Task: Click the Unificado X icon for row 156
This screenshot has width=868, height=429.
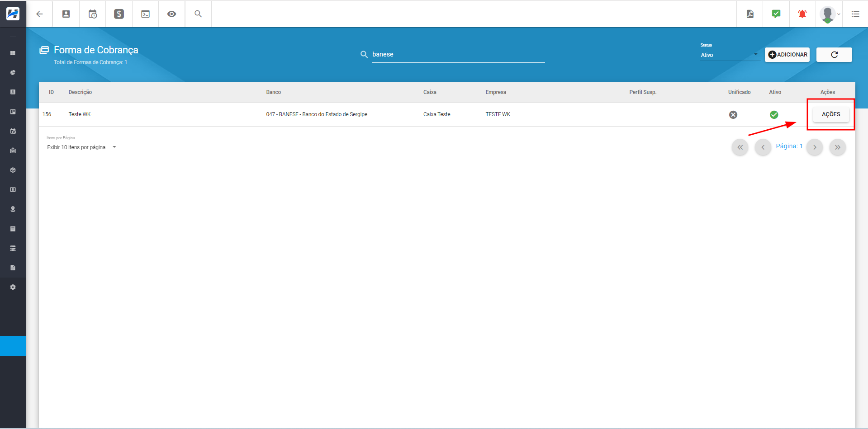Action: tap(733, 115)
